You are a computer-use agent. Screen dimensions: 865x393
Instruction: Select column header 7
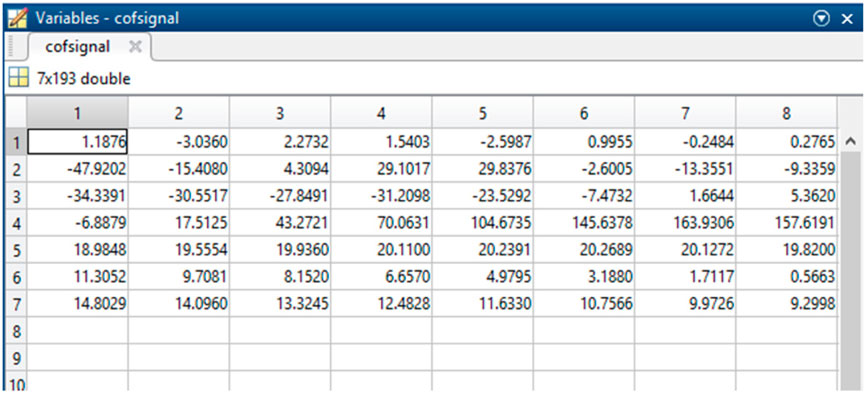685,113
